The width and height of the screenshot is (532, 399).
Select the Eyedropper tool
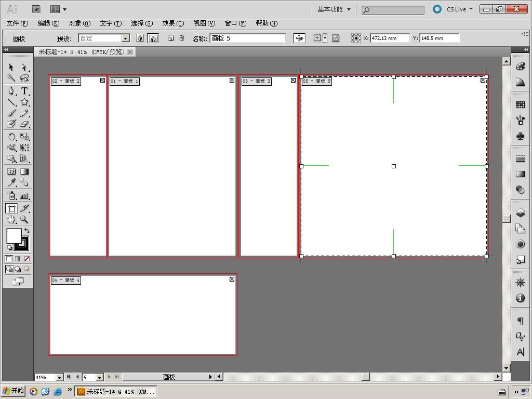pos(11,182)
